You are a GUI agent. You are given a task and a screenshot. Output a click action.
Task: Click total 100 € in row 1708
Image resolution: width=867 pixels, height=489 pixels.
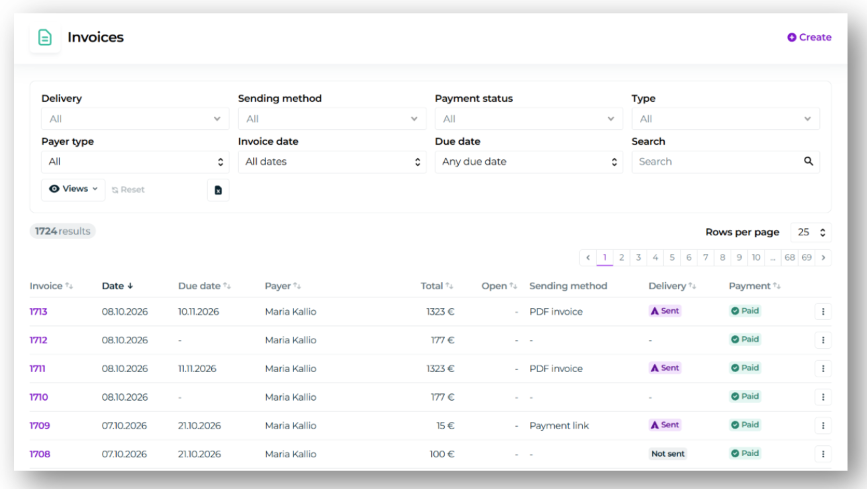(x=442, y=454)
